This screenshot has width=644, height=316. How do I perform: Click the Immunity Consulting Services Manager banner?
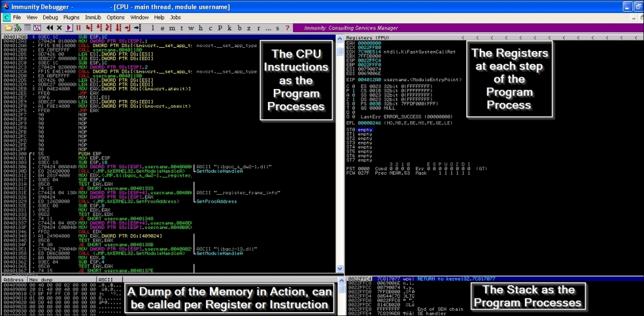[468, 28]
